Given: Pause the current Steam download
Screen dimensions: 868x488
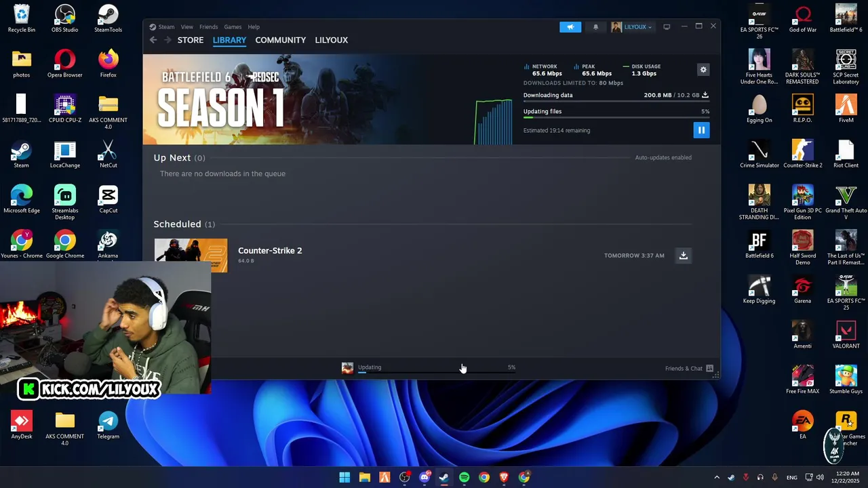Looking at the screenshot, I should point(701,130).
